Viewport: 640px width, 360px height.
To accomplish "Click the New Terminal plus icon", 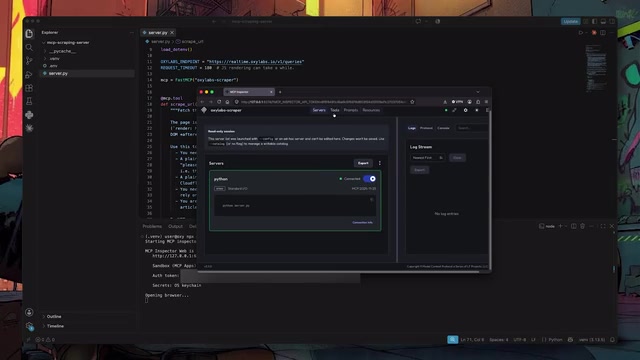I will pyautogui.click(x=560, y=226).
